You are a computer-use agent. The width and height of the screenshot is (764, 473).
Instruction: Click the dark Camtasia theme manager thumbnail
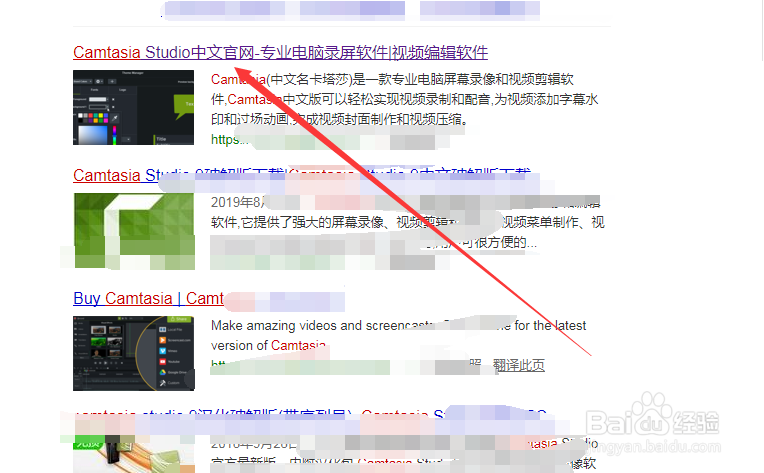click(134, 107)
